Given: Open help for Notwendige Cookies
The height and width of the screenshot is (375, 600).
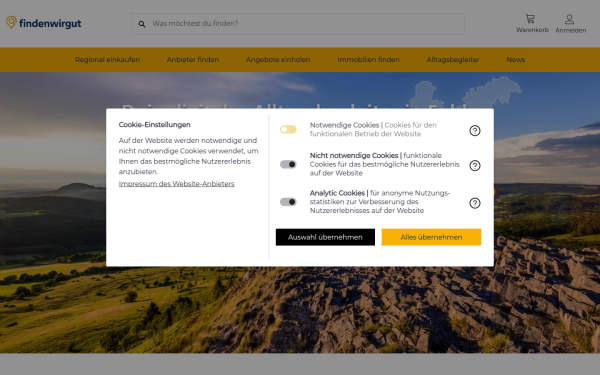Looking at the screenshot, I should tap(474, 130).
